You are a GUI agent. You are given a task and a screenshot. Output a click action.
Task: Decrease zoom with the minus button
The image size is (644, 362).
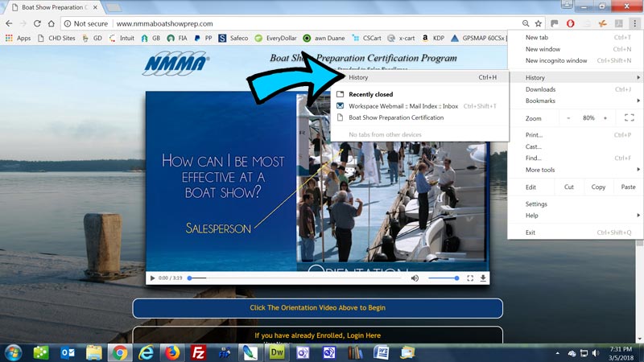pos(568,117)
